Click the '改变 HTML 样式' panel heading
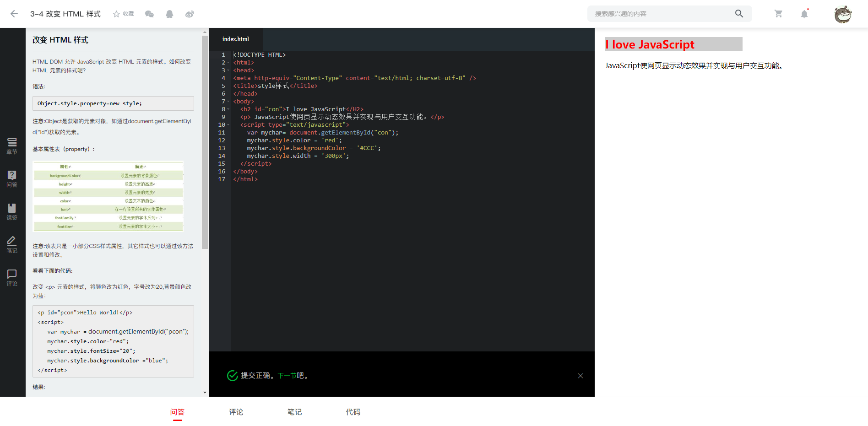This screenshot has width=868, height=426. 60,40
